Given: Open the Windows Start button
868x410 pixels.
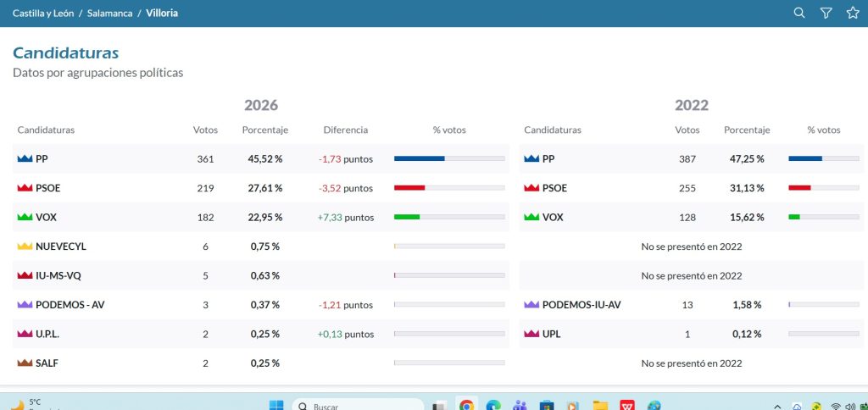Looking at the screenshot, I should tap(276, 406).
